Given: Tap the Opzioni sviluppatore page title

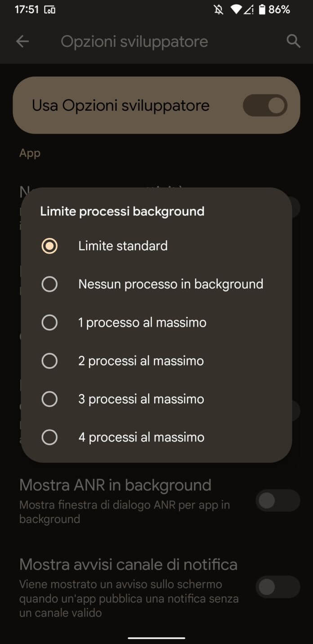Looking at the screenshot, I should click(x=134, y=42).
